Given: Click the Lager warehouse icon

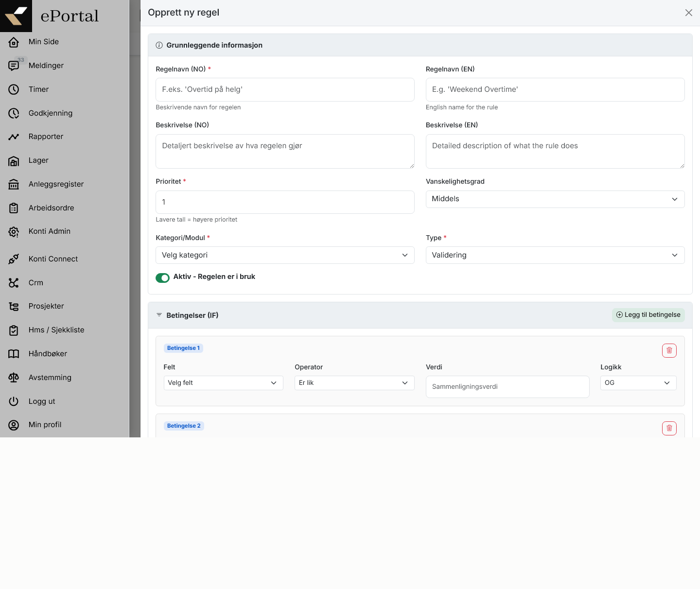Looking at the screenshot, I should coord(14,161).
